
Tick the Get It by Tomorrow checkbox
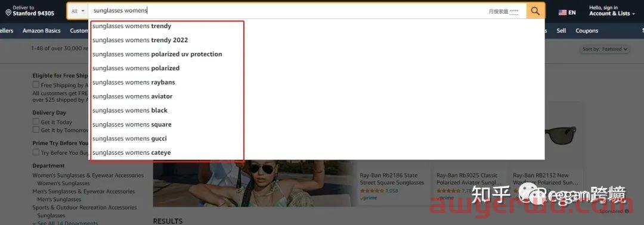[x=36, y=130]
